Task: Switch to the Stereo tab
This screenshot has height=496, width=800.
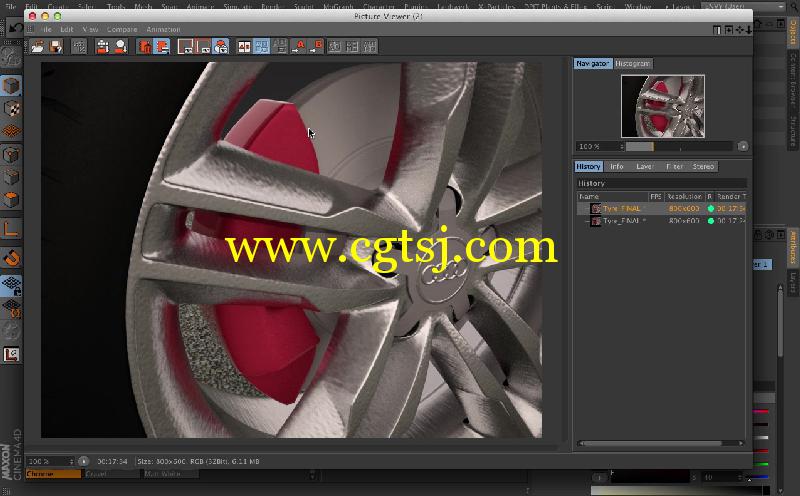Action: (x=703, y=166)
